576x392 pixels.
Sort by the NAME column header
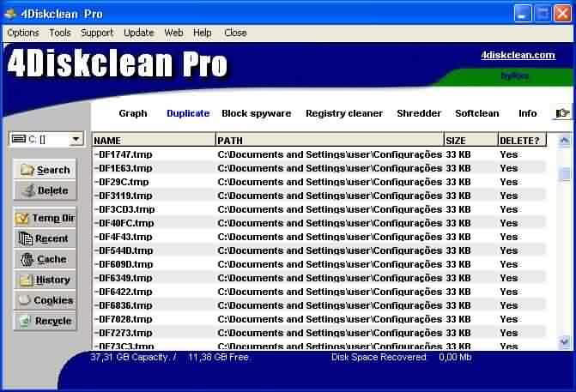click(154, 141)
